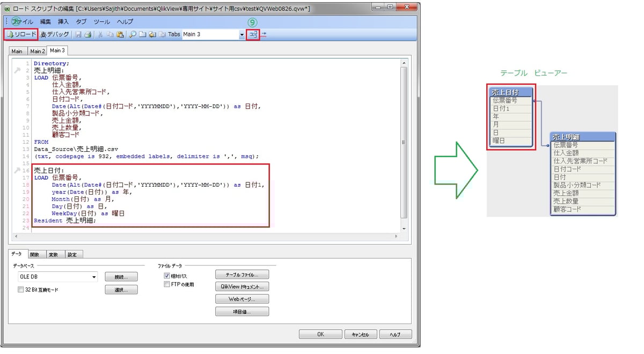This screenshot has width=644, height=354.
Task: Click the テーブル ファイル button
Action: (x=243, y=274)
